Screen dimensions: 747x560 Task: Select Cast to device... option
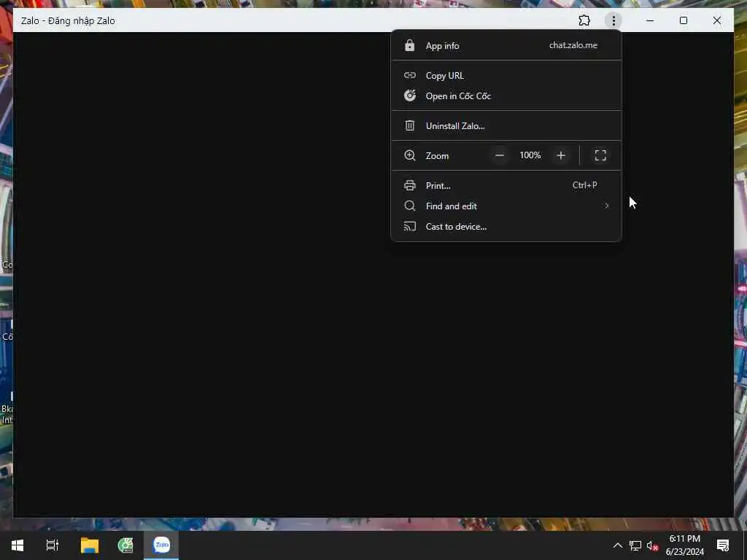click(506, 226)
